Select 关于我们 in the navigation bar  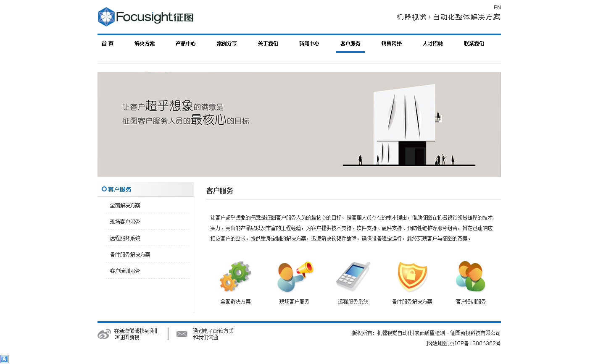point(268,44)
